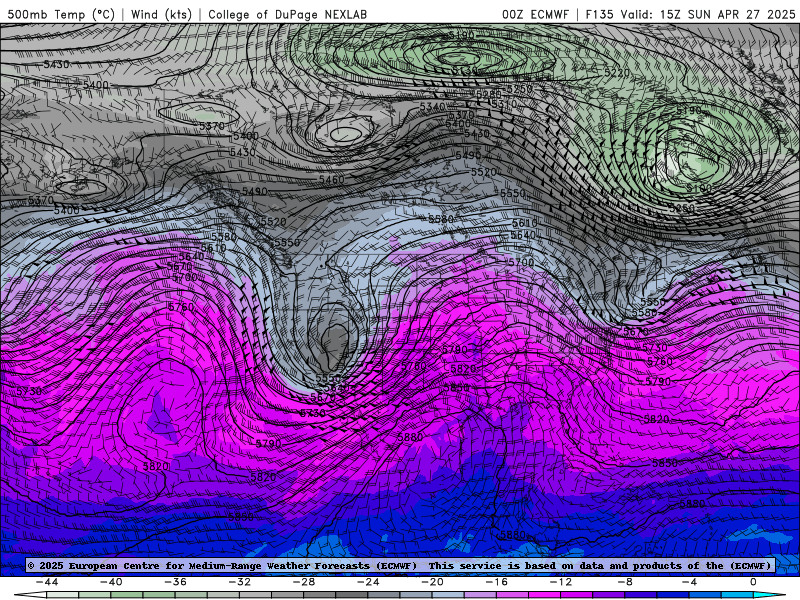Click the white arrow tip of the color scale
This screenshot has height=600, width=800.
point(30,595)
